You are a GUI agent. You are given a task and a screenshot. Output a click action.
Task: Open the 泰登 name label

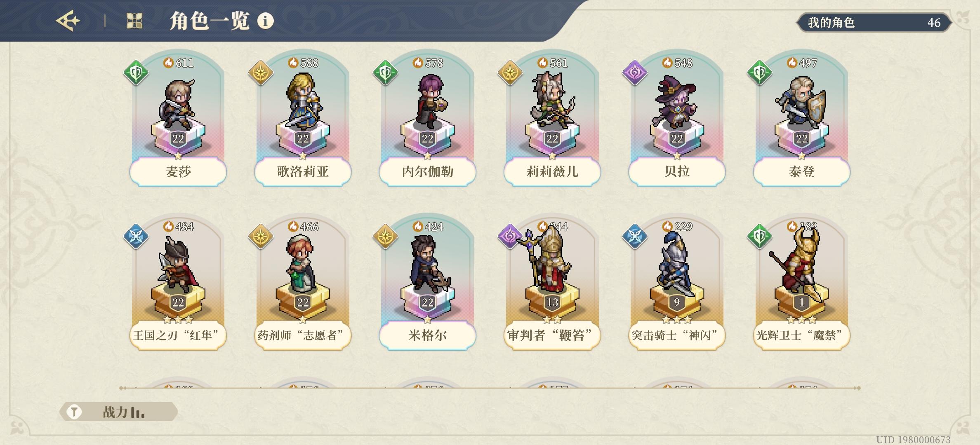(801, 171)
